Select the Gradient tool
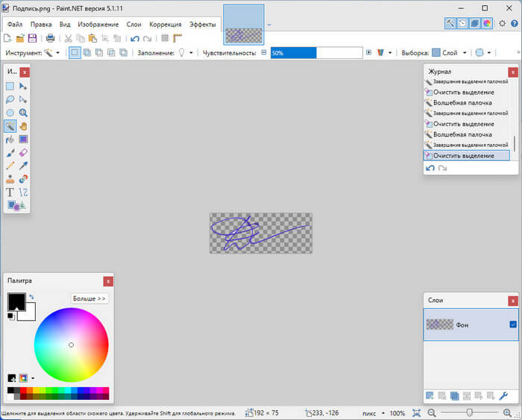 (x=23, y=140)
